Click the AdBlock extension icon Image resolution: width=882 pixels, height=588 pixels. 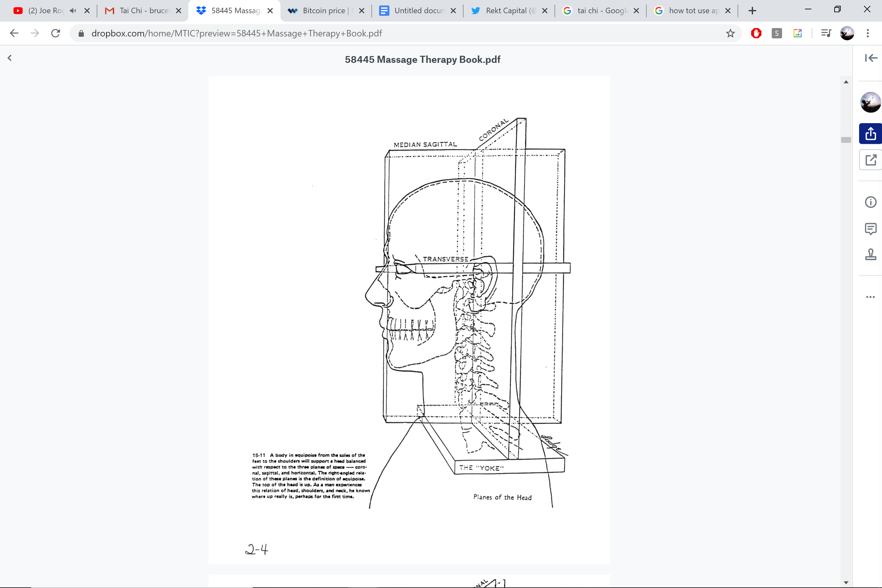pyautogui.click(x=756, y=33)
